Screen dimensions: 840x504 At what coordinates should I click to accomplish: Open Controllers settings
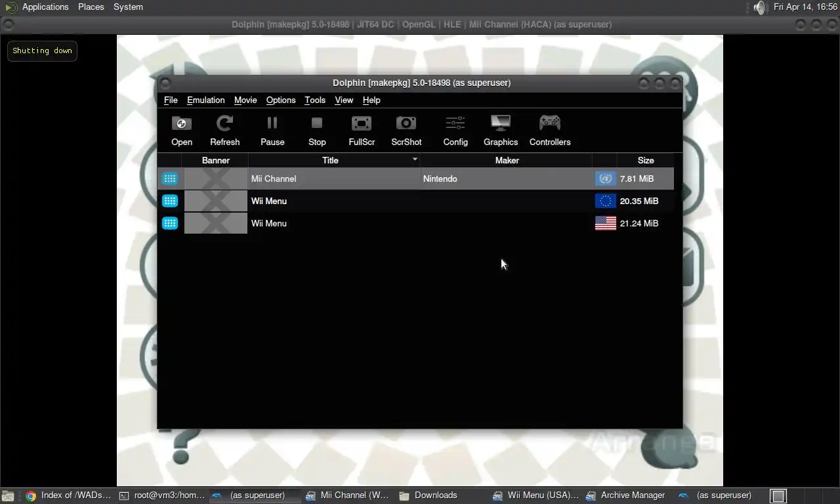(550, 131)
